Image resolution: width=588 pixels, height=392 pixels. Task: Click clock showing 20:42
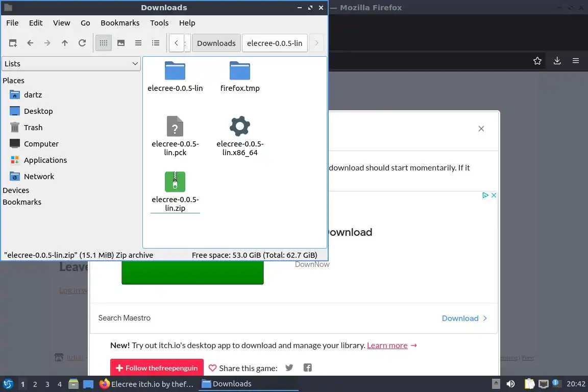(x=576, y=384)
